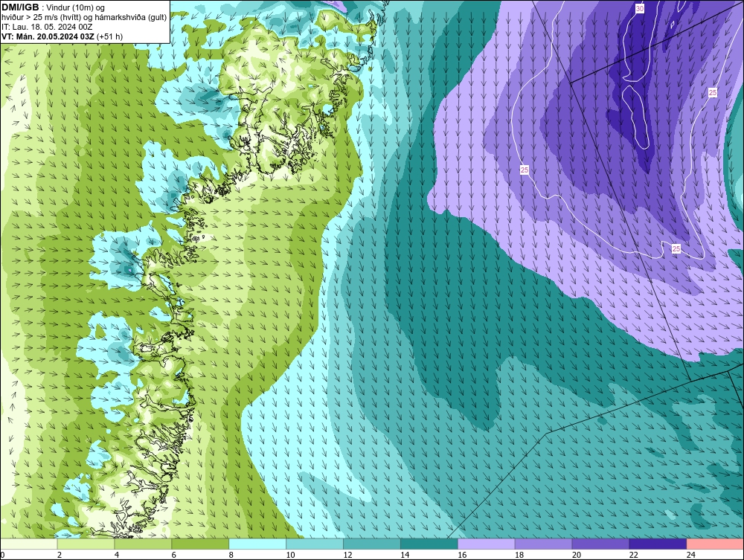Click the 6–8 m/s olive green swatch
The width and height of the screenshot is (744, 560).
coord(200,544)
